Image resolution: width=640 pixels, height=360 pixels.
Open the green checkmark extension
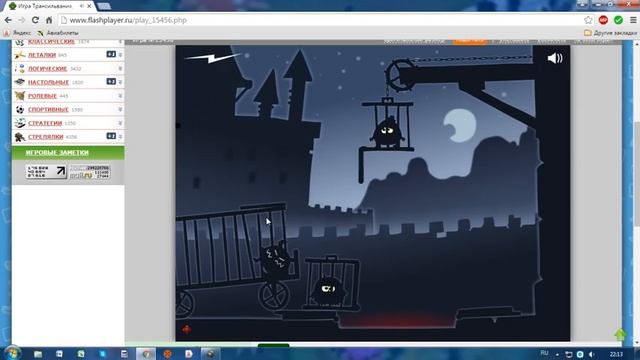(618, 20)
